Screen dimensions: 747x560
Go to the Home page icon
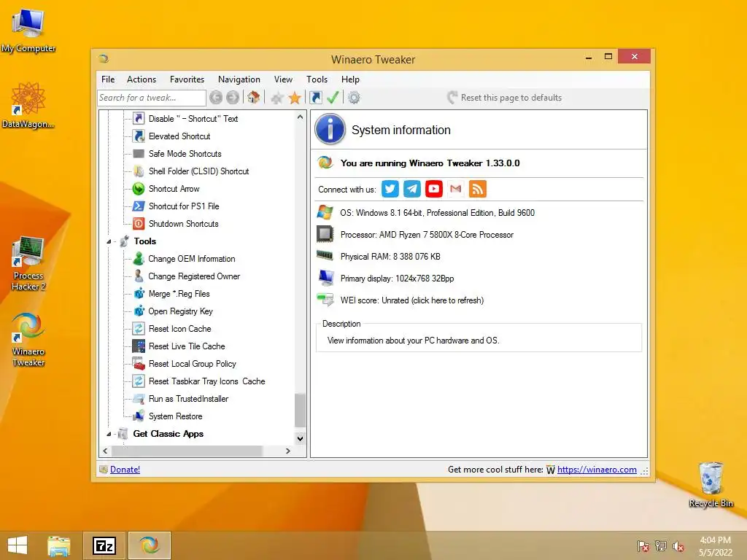[253, 98]
